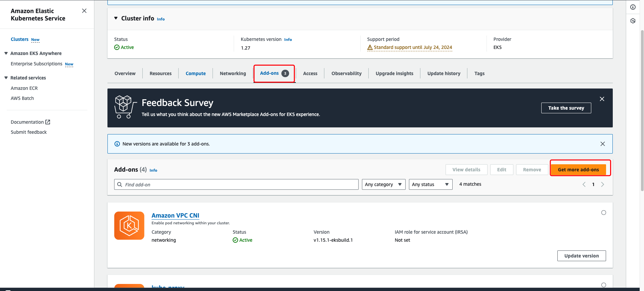Click in the Find add-on search field

click(236, 184)
